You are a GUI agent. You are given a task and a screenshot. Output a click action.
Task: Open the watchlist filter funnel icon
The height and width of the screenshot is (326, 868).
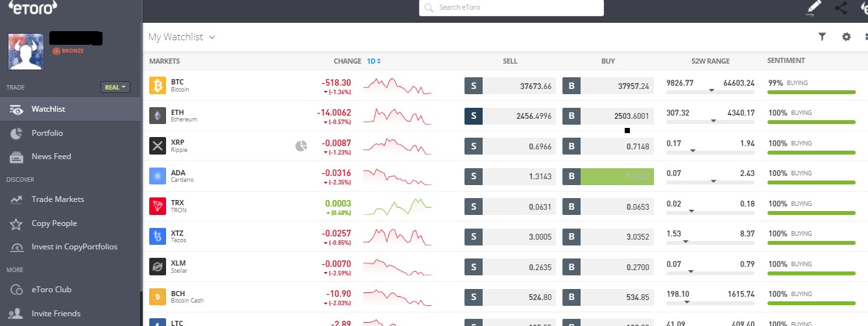[x=822, y=37]
